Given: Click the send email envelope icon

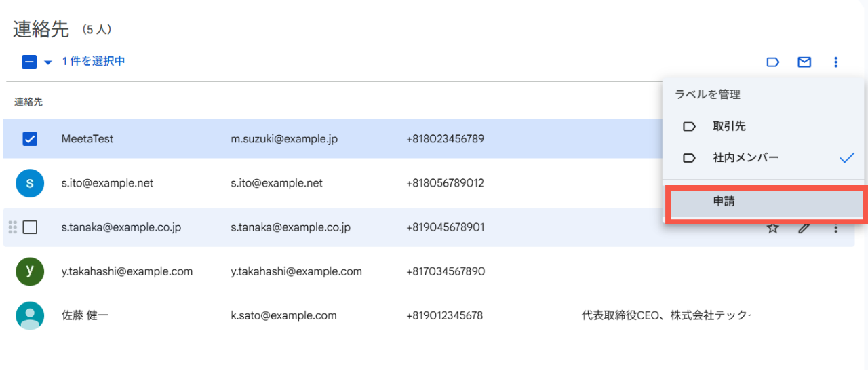Looking at the screenshot, I should [804, 62].
